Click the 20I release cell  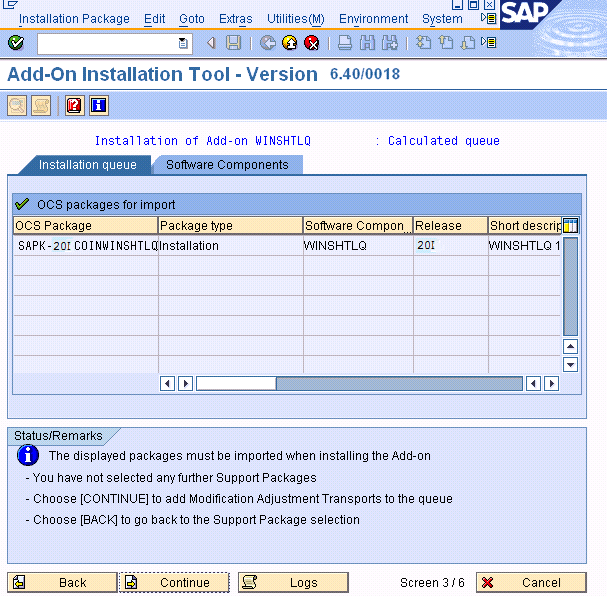pos(451,246)
